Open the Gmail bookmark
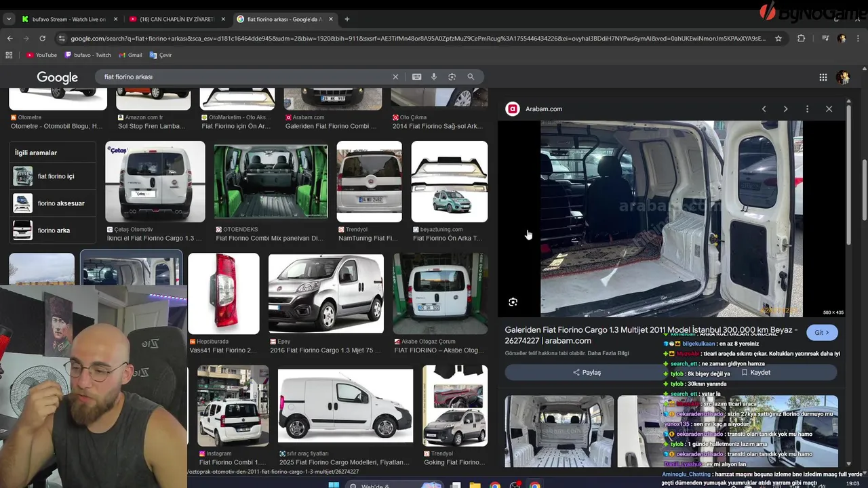The height and width of the screenshot is (488, 868). click(x=130, y=55)
